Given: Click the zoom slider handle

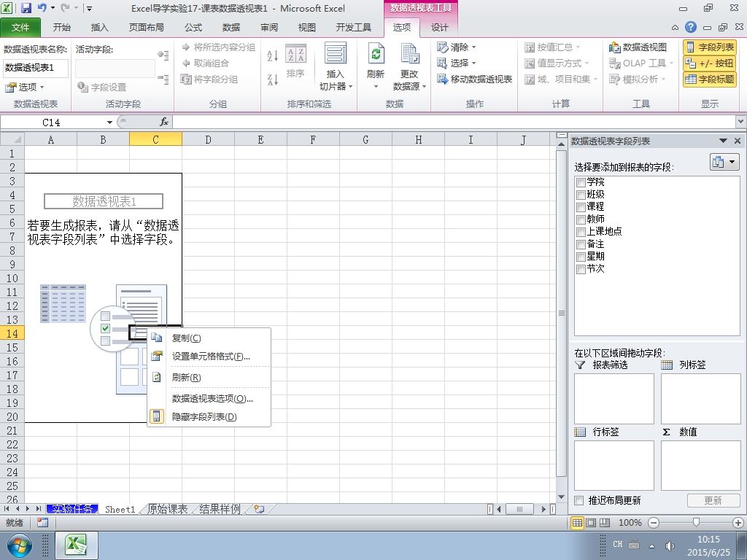Looking at the screenshot, I should [696, 522].
